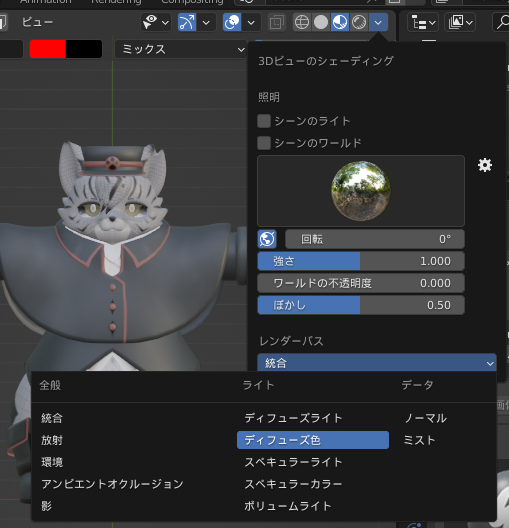Expand the overlay options dropdown arrow
Screen dimensions: 509x528
coord(251,23)
